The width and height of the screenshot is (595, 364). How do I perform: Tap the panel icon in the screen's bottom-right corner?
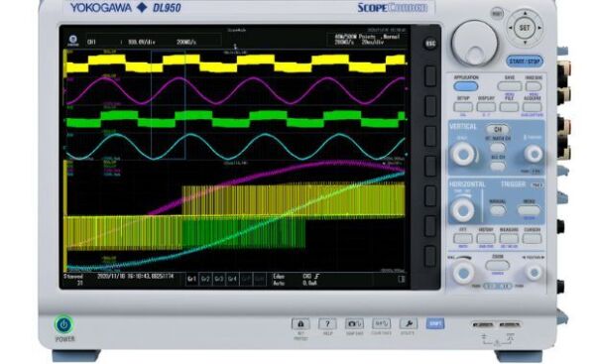point(402,279)
